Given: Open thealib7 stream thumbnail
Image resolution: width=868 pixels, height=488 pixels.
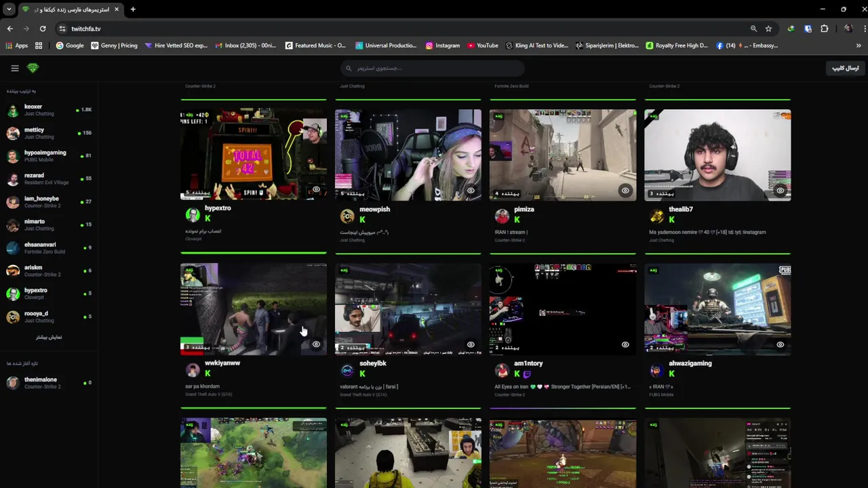Looking at the screenshot, I should [717, 155].
